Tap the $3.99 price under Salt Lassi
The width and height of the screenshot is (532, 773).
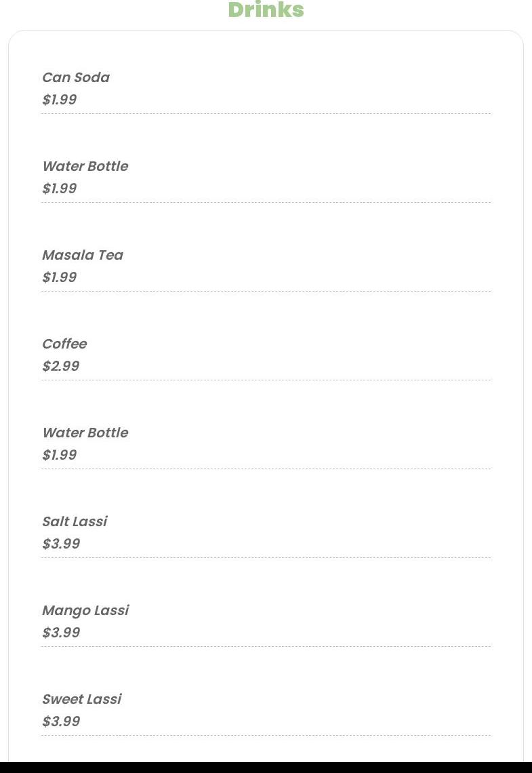coord(61,543)
